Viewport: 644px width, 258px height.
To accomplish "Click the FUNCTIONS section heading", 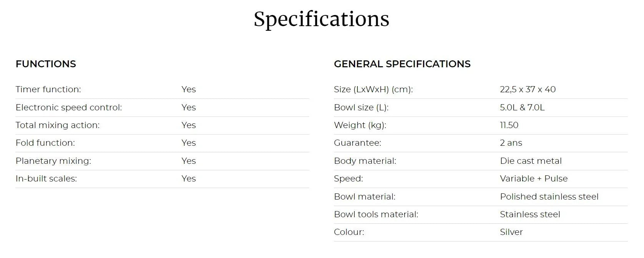I will point(46,64).
